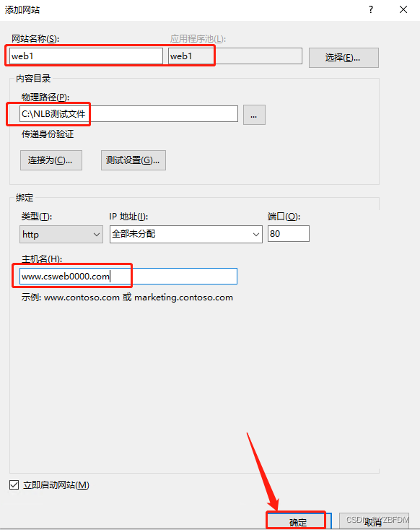Click the 主机名 field with www.csweb0000.com
The image size is (420, 530).
[x=128, y=276]
